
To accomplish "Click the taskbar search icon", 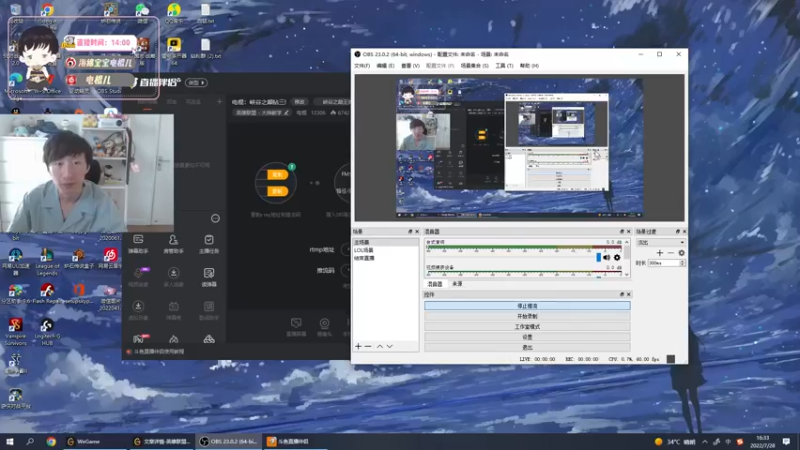I will point(30,441).
